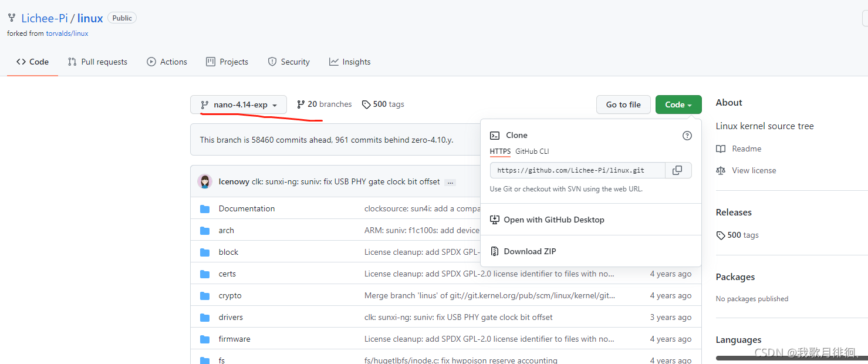Open the firmware folder
868x364 pixels.
[x=234, y=339]
